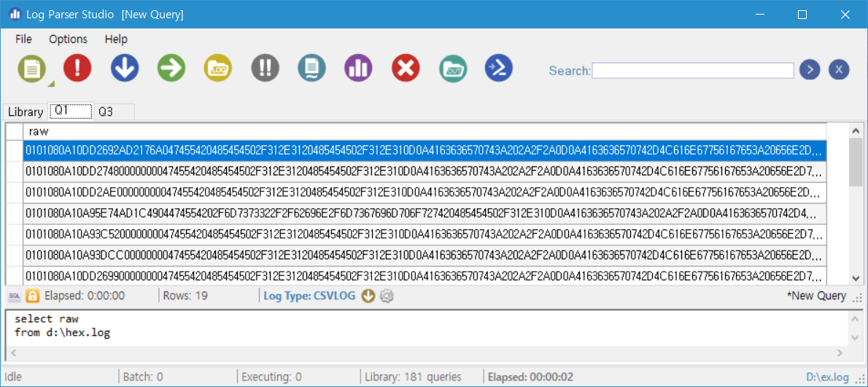The height and width of the screenshot is (387, 868).
Task: Click the blue PowerShell export icon
Action: pos(499,68)
